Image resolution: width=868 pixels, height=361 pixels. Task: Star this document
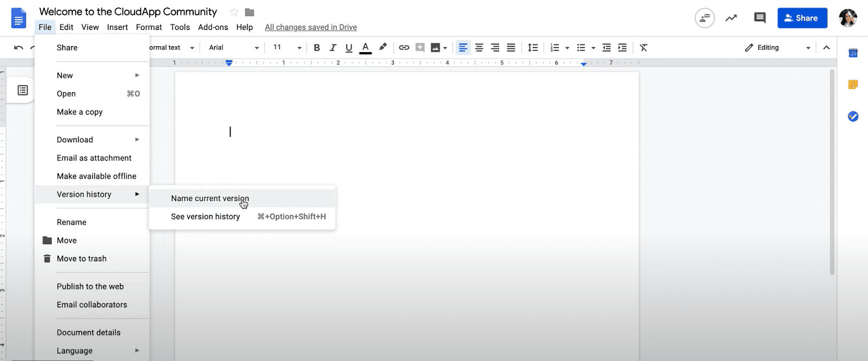point(234,12)
